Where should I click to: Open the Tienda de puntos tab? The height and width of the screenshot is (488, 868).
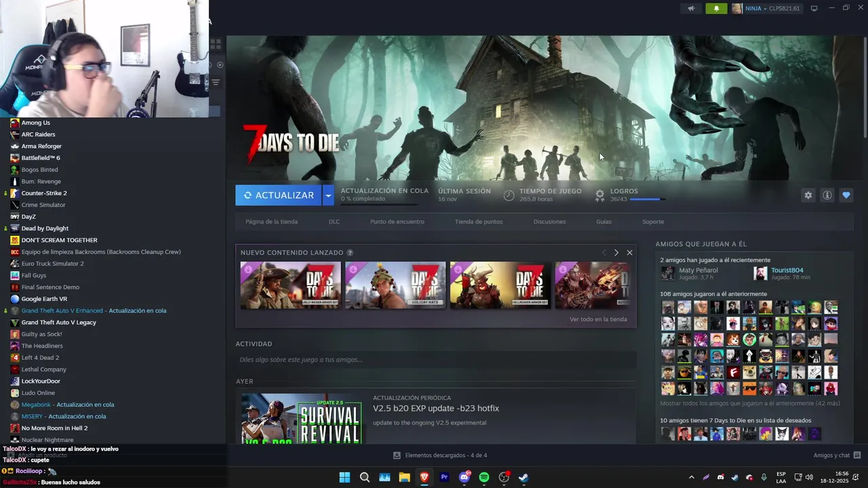(x=479, y=222)
